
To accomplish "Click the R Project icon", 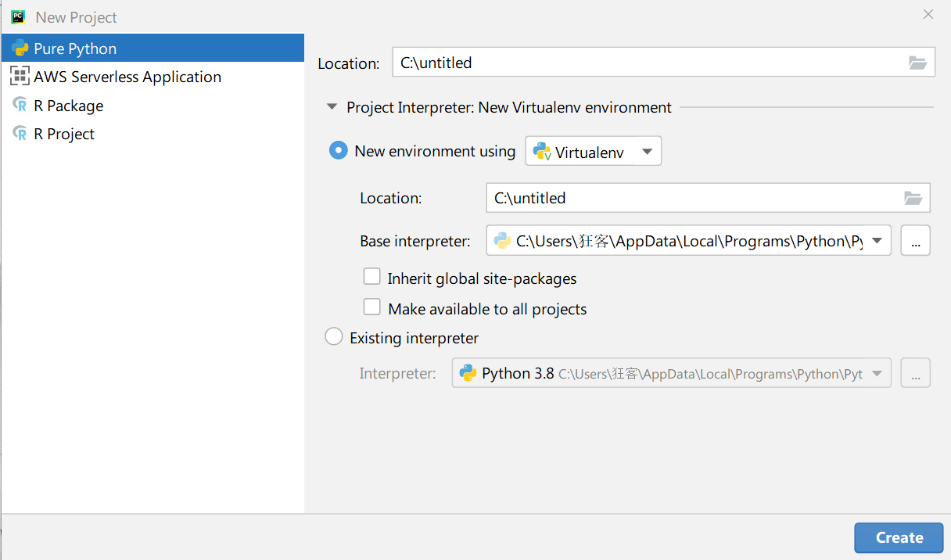I will pyautogui.click(x=20, y=134).
